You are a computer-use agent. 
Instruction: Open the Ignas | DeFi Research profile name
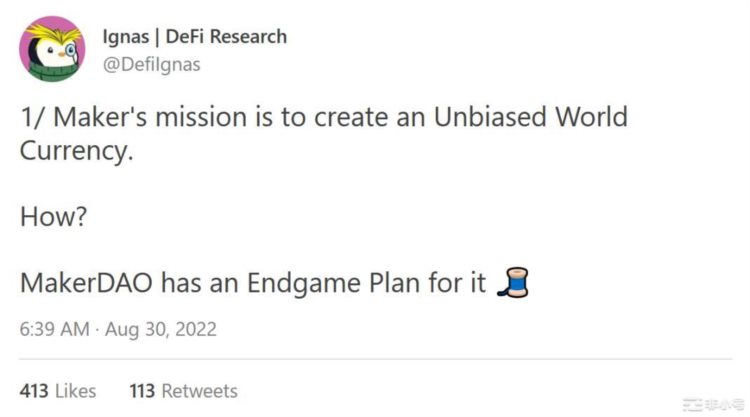tap(194, 36)
